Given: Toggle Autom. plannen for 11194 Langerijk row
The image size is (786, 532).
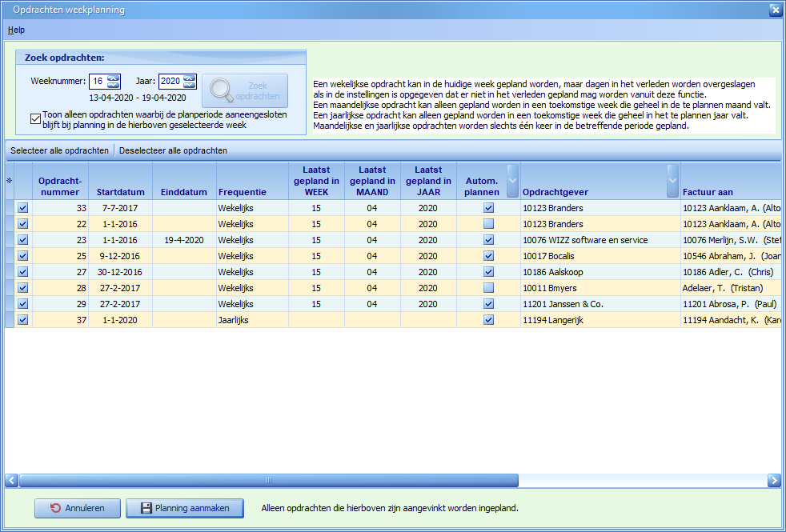Looking at the screenshot, I should 489,320.
